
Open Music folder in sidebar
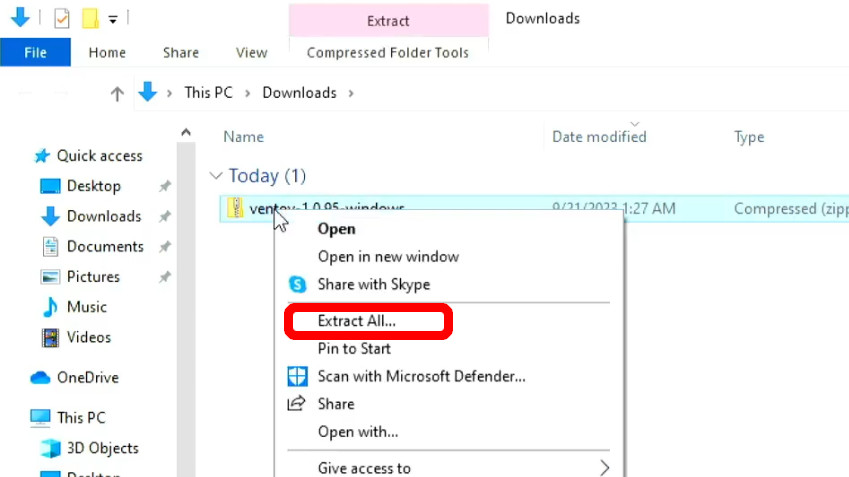click(x=86, y=307)
